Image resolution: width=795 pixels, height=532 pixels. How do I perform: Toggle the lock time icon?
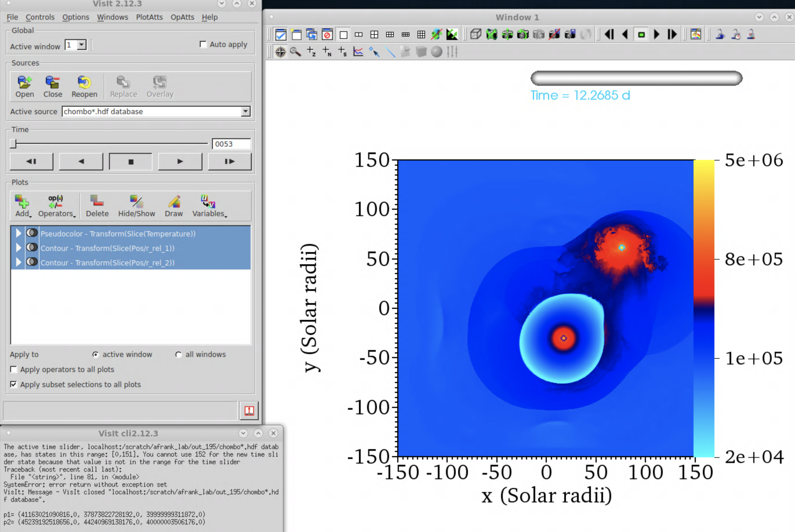(x=736, y=34)
